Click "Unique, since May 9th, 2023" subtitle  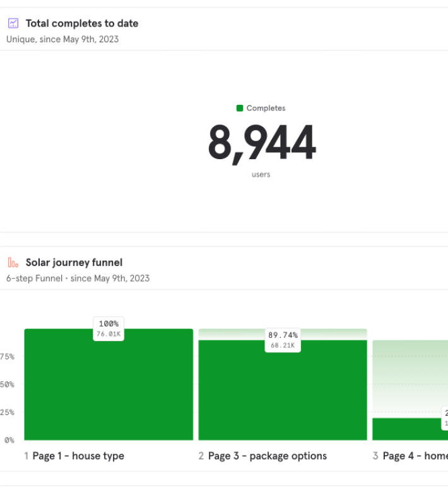[62, 39]
